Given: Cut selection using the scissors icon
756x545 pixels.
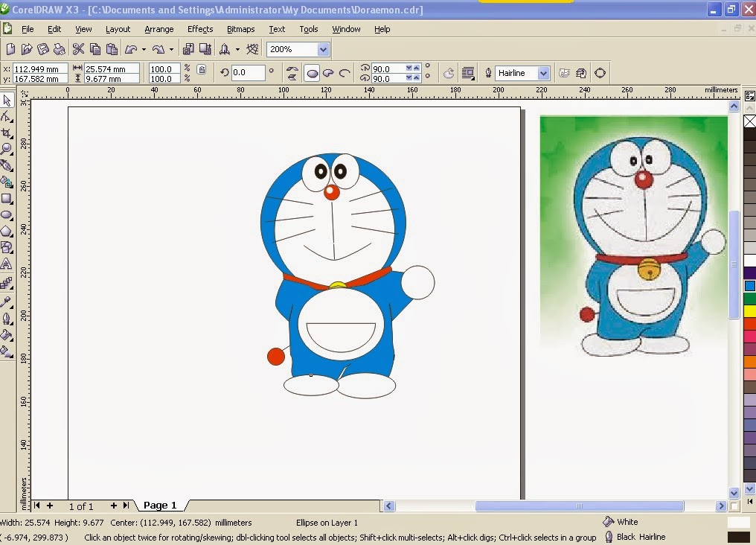Looking at the screenshot, I should click(78, 48).
